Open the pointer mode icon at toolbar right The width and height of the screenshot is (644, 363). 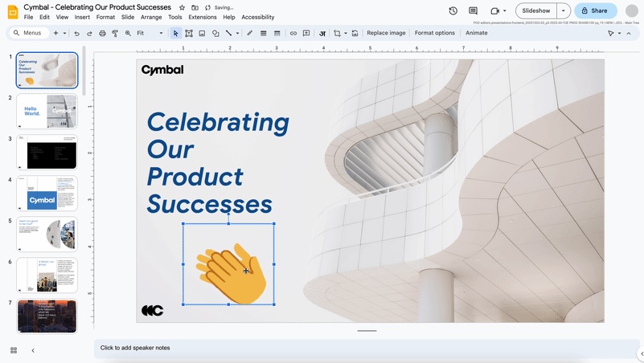click(x=611, y=33)
